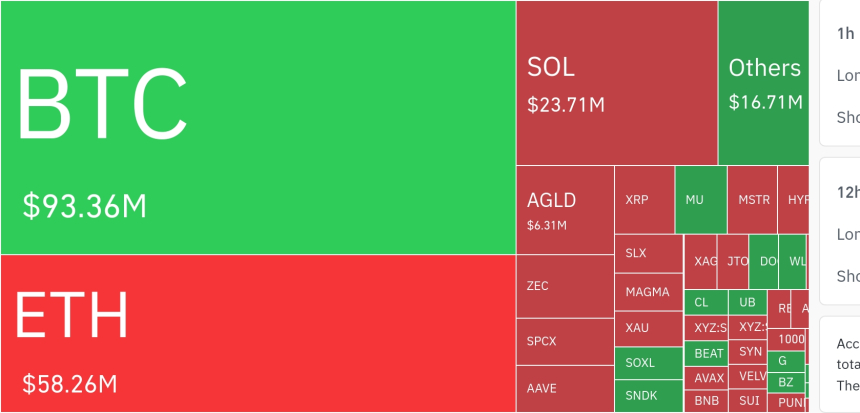Click the JTO tile
860x413 pixels.
pyautogui.click(x=733, y=262)
